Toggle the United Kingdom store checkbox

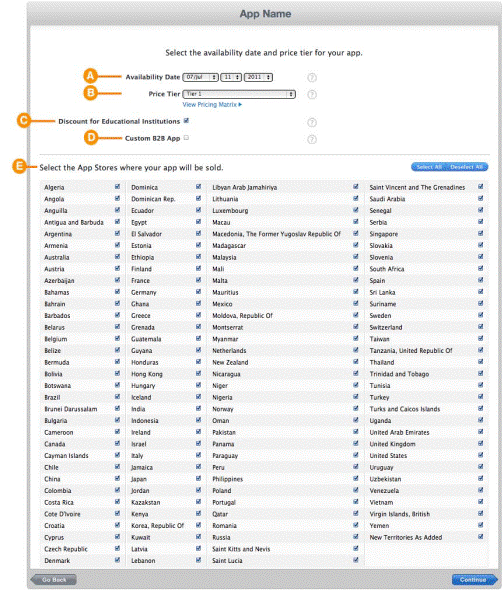point(481,443)
